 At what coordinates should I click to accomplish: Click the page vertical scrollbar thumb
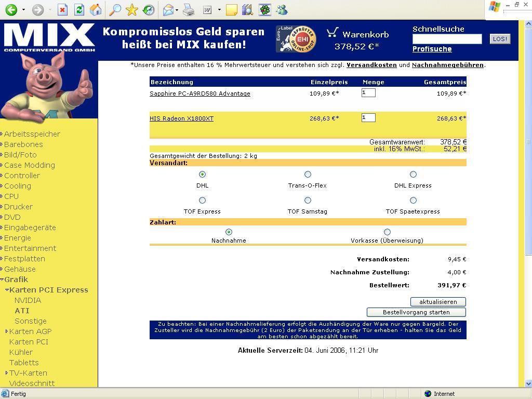pyautogui.click(x=528, y=141)
